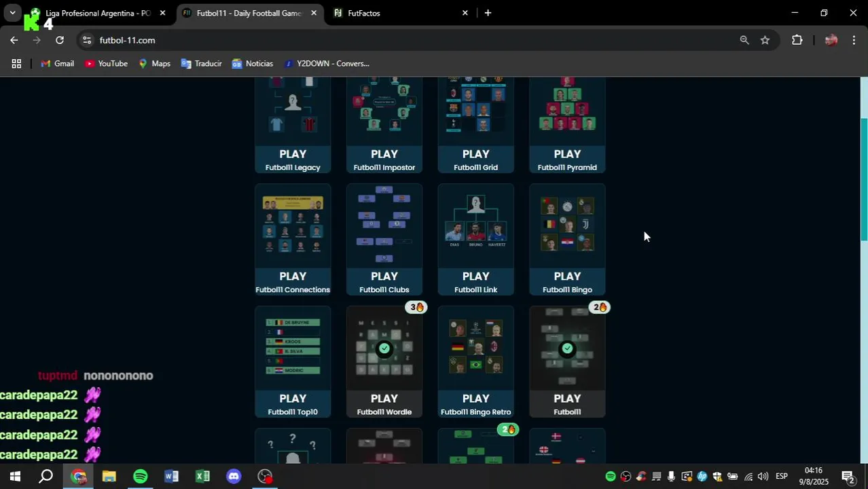Click the streak badge on the bottom row card
The image size is (868, 489).
pos(507,429)
